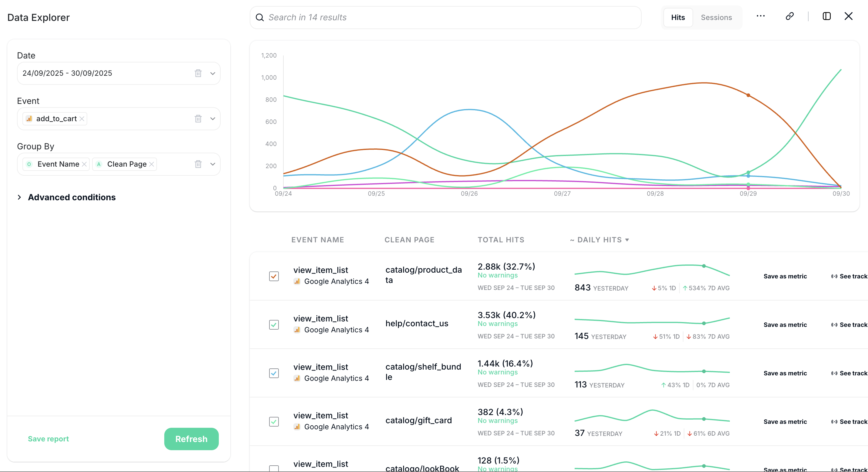Screen dimensions: 868x472
Task: Clear the Date filter with trash icon
Action: [x=198, y=73]
